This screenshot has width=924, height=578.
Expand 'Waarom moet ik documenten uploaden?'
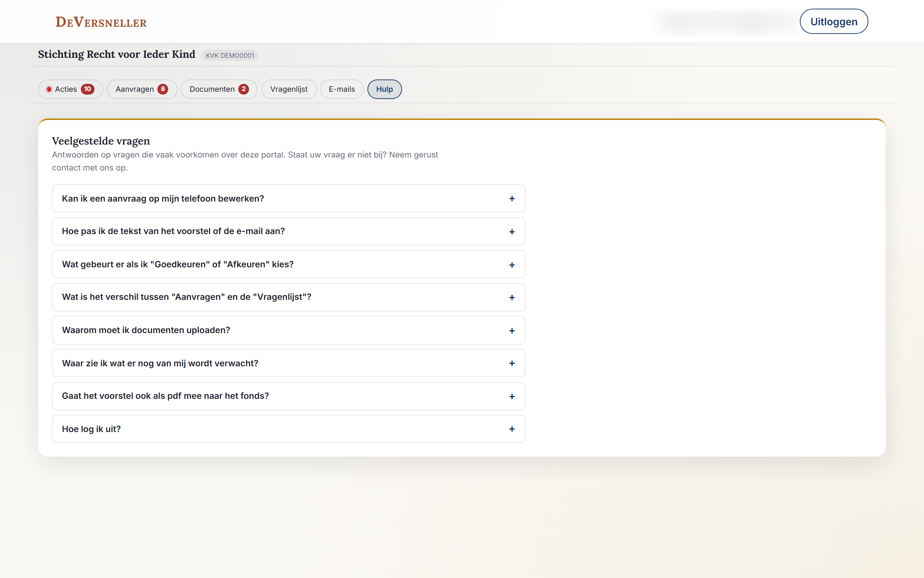coord(289,330)
